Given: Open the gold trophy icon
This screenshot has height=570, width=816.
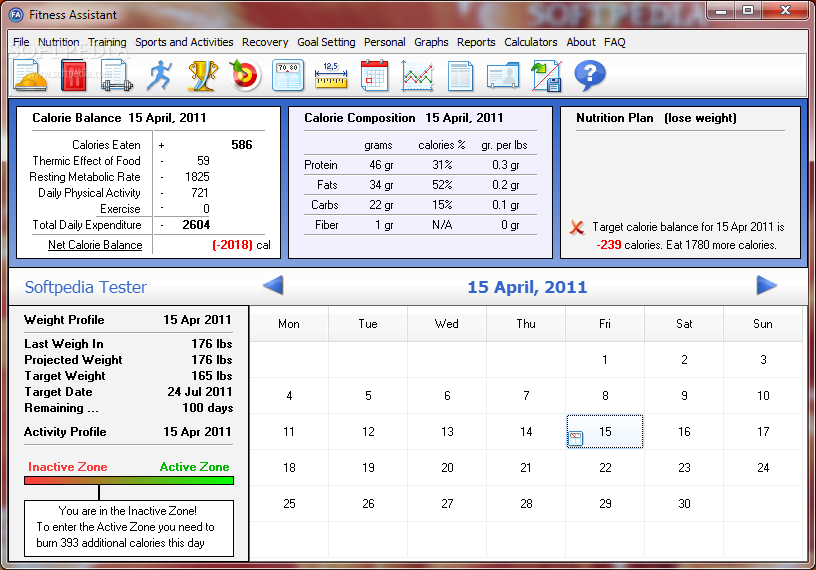Looking at the screenshot, I should pos(202,76).
